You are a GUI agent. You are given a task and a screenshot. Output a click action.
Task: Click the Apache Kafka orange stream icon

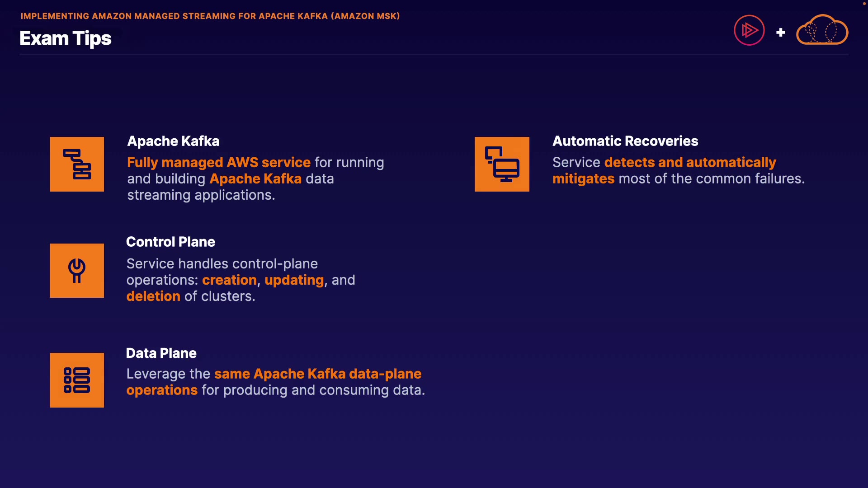point(77,164)
